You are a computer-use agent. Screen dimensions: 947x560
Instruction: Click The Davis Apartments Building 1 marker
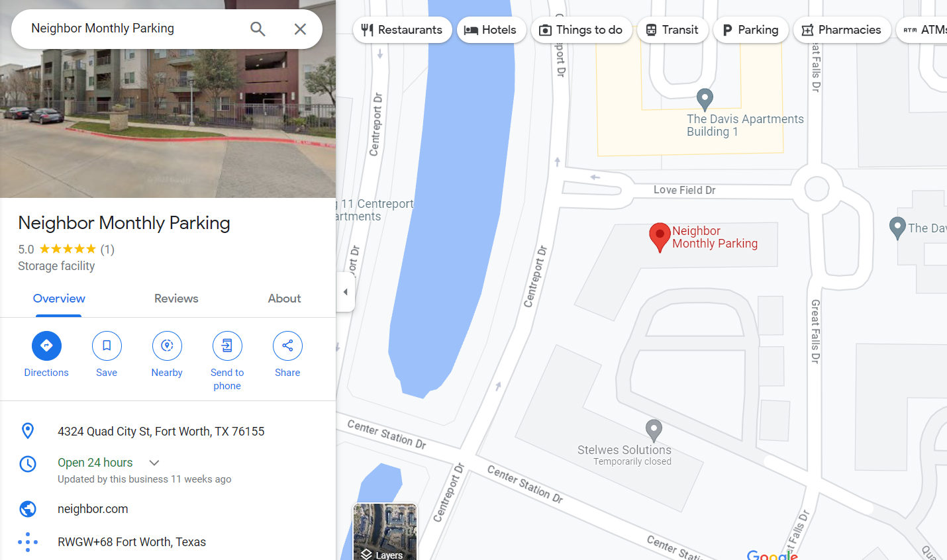tap(705, 100)
